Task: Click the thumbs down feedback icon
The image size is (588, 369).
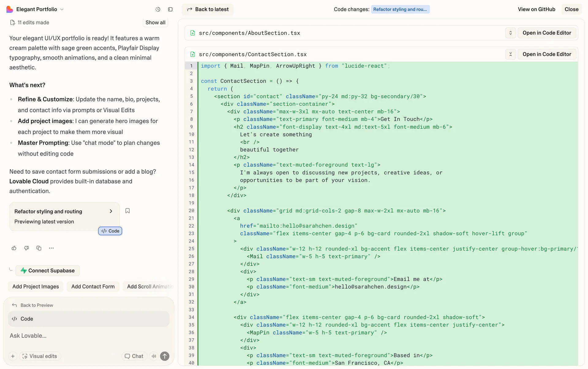Action: point(27,248)
